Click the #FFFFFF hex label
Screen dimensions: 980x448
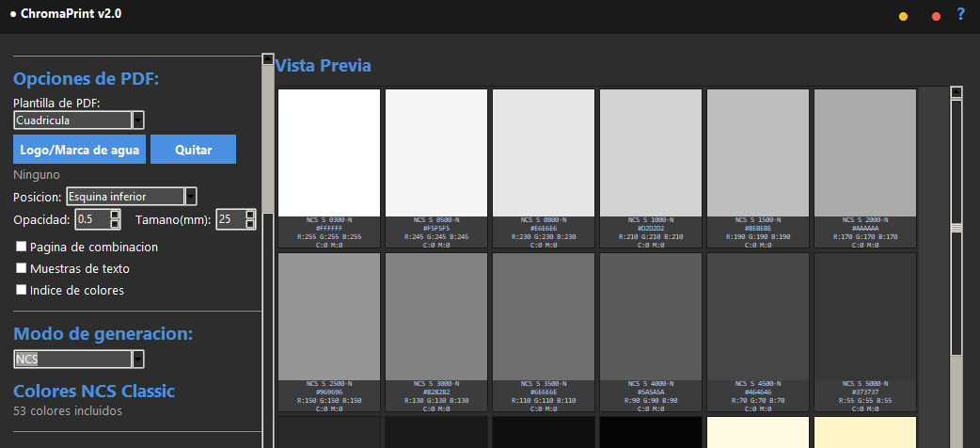(x=329, y=229)
